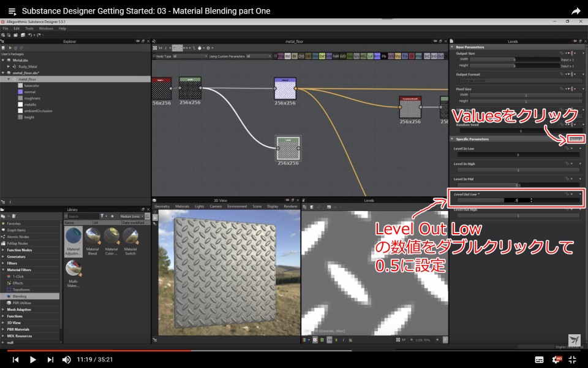Viewport: 588px width, 368px height.
Task: Add a Blend node (Bld) from toolbar
Action: (x=288, y=56)
